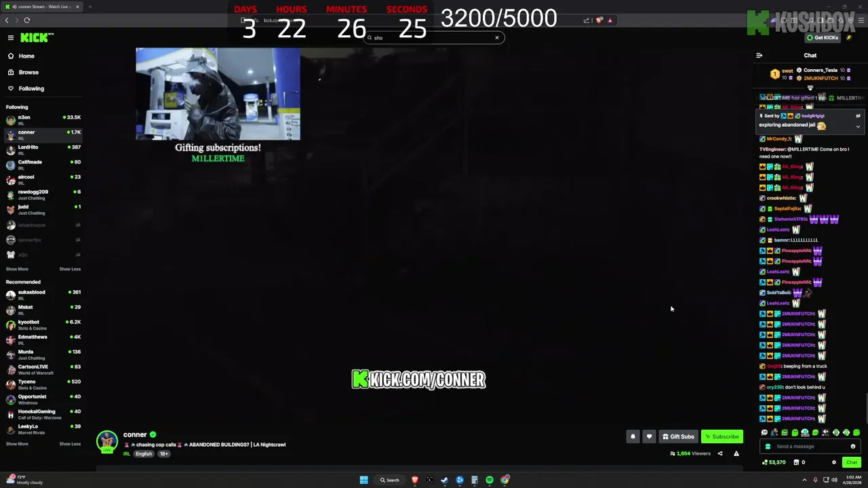Open Murda recommended channel
Screen dimensions: 868x488
(x=43, y=354)
